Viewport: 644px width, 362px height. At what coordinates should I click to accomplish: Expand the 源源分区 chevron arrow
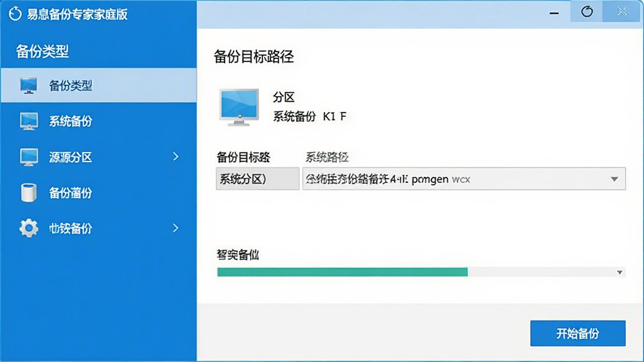point(176,156)
